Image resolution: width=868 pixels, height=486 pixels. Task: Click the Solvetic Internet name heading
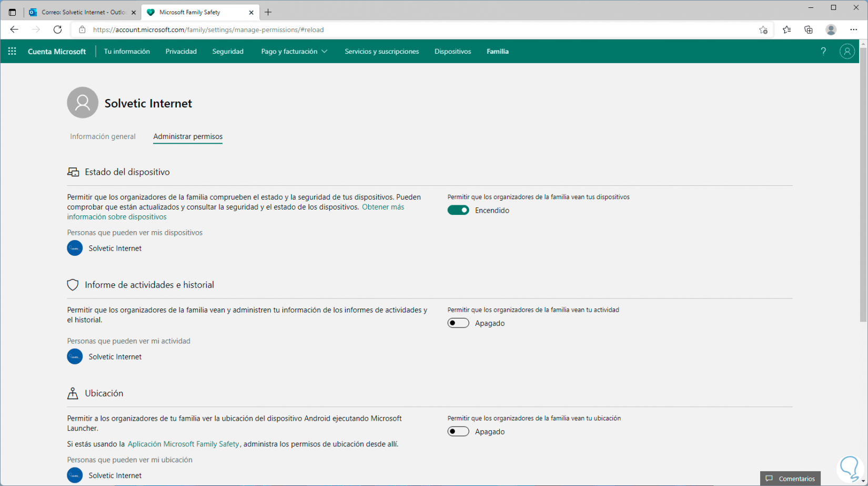point(148,103)
